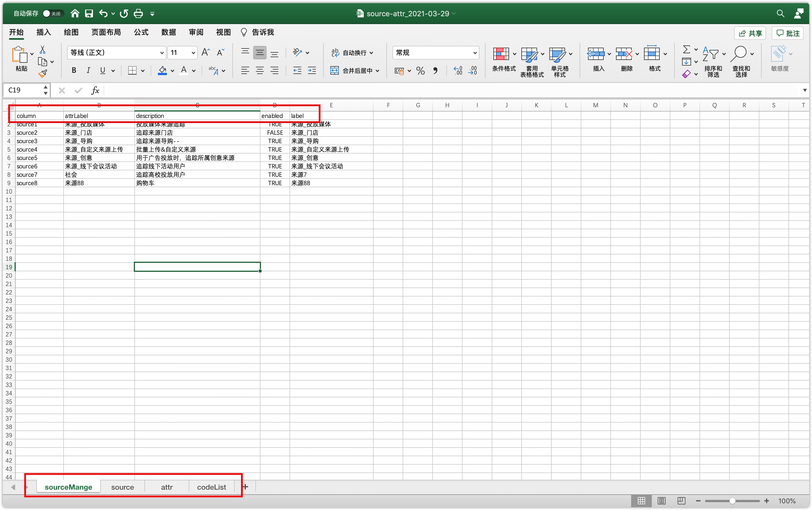Redo the last action
This screenshot has height=510, width=812.
(124, 13)
